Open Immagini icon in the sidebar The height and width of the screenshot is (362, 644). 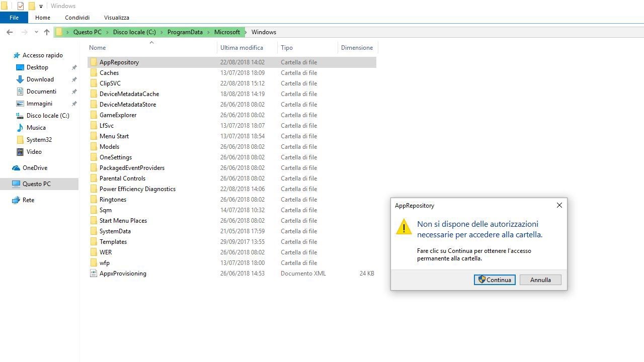[x=20, y=104]
